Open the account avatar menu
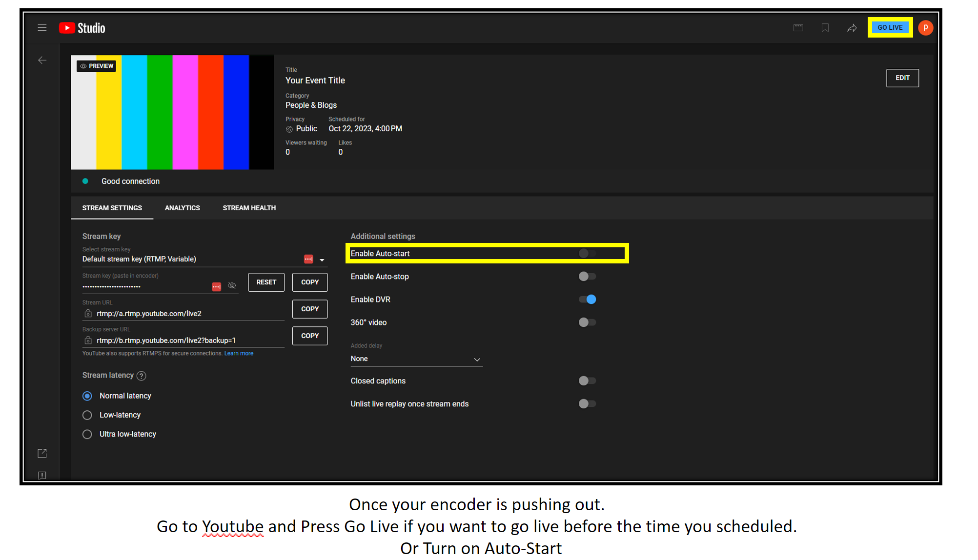This screenshot has width=978, height=560. click(925, 28)
